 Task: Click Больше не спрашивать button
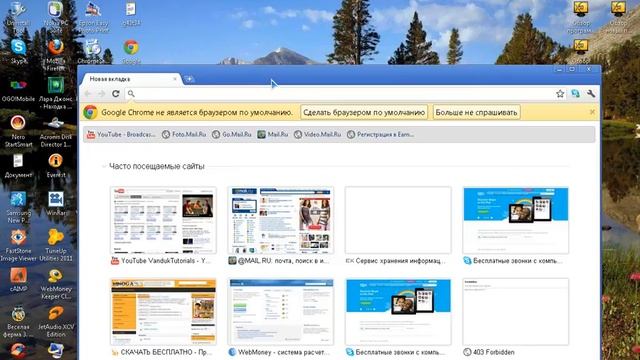coord(476,112)
